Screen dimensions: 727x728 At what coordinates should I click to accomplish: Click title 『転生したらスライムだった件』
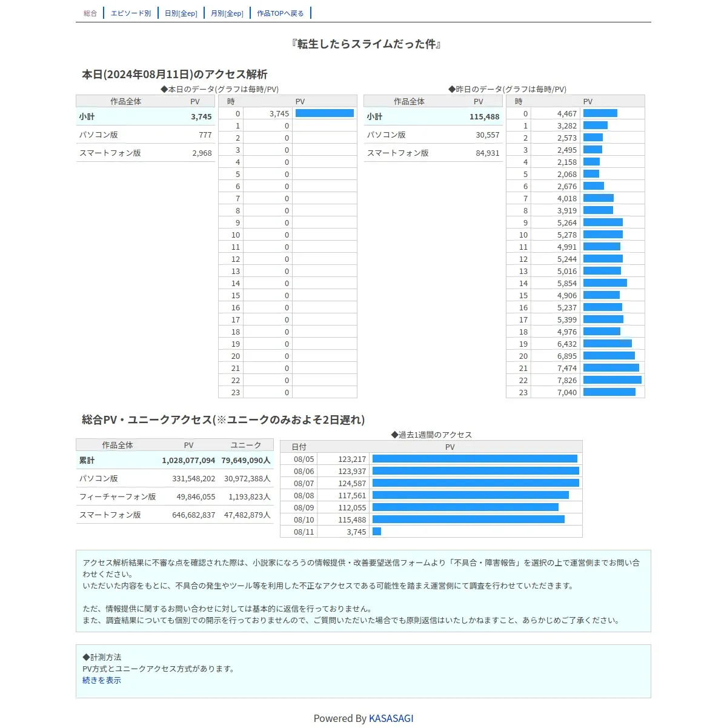pyautogui.click(x=365, y=44)
